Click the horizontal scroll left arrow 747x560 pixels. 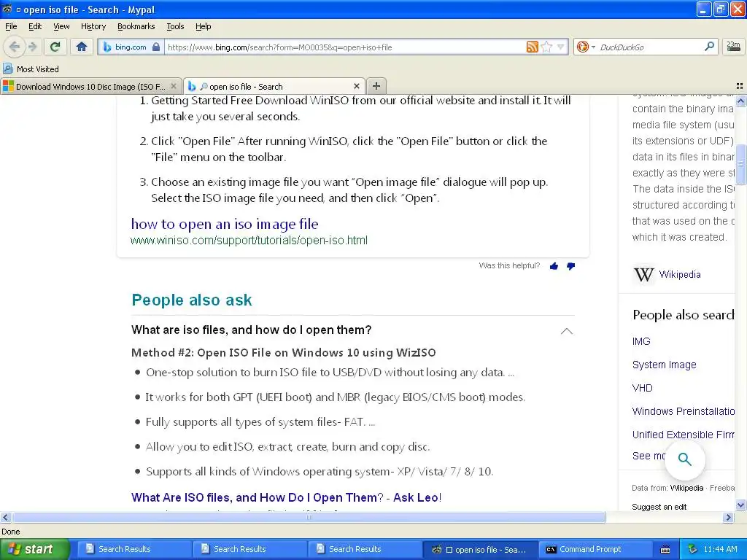[5, 517]
